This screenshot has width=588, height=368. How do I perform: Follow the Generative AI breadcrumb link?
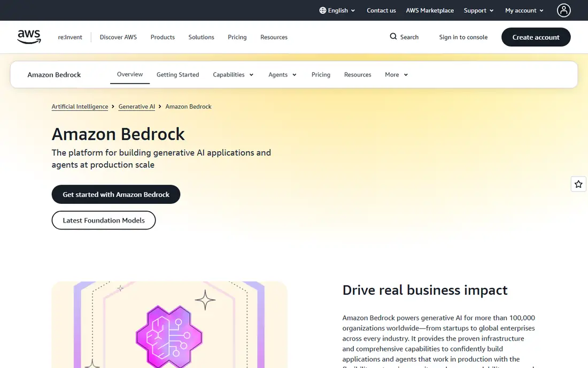136,106
